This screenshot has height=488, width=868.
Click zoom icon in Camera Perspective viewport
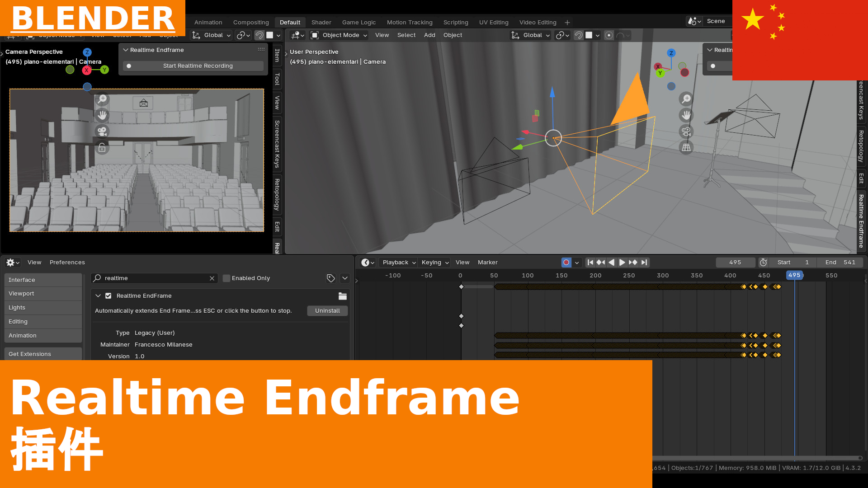pos(102,99)
